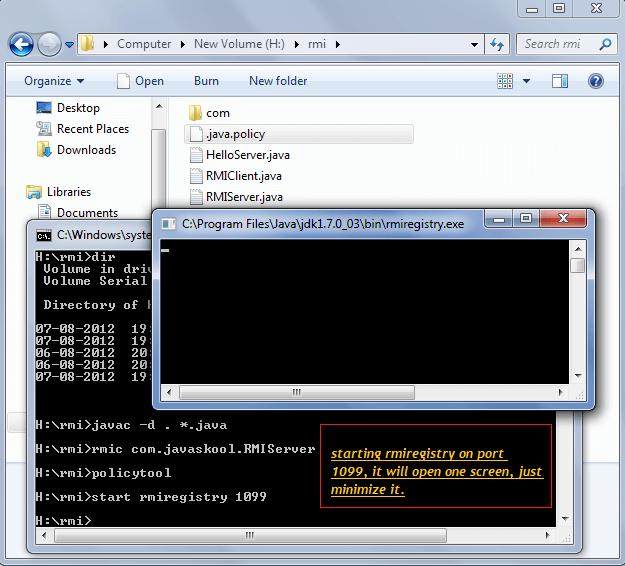Select the HelloServer.java file
This screenshot has width=625, height=566.
coord(247,155)
